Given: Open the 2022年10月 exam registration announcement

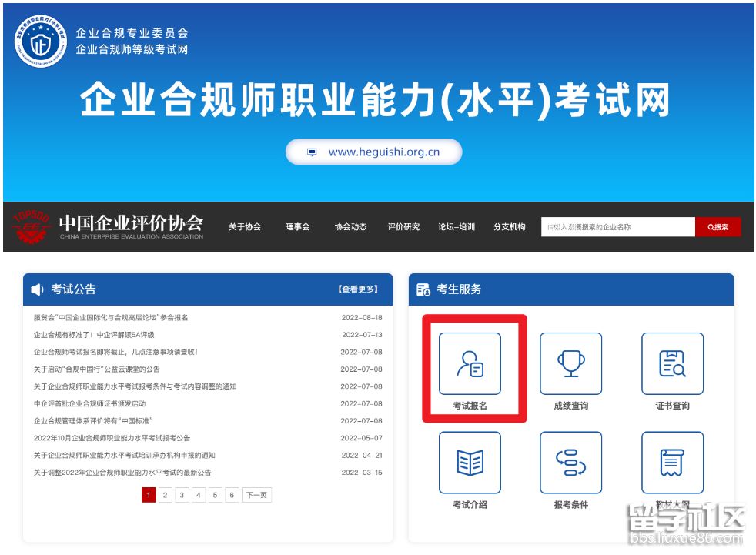Looking at the screenshot, I should (112, 438).
